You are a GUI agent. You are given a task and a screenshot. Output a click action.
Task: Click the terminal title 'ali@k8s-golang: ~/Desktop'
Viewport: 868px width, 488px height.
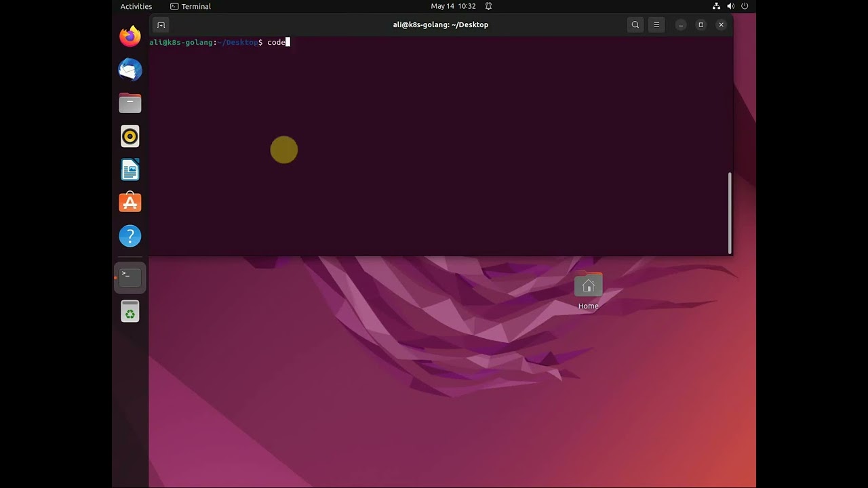(441, 25)
